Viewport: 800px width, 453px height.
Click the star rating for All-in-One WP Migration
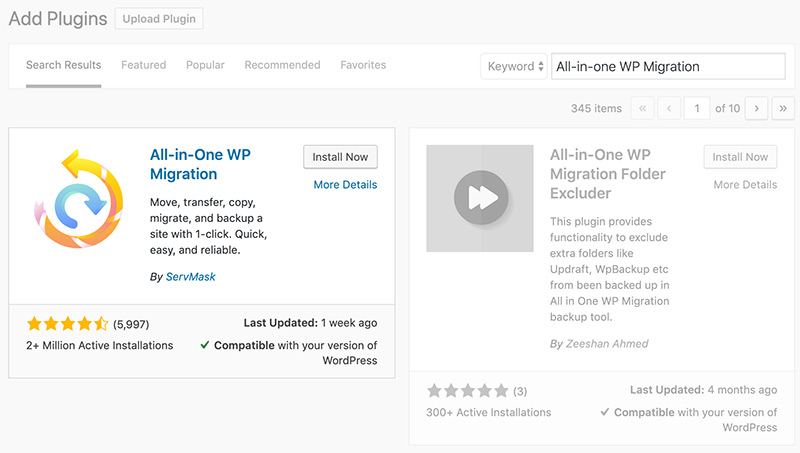pyautogui.click(x=67, y=323)
